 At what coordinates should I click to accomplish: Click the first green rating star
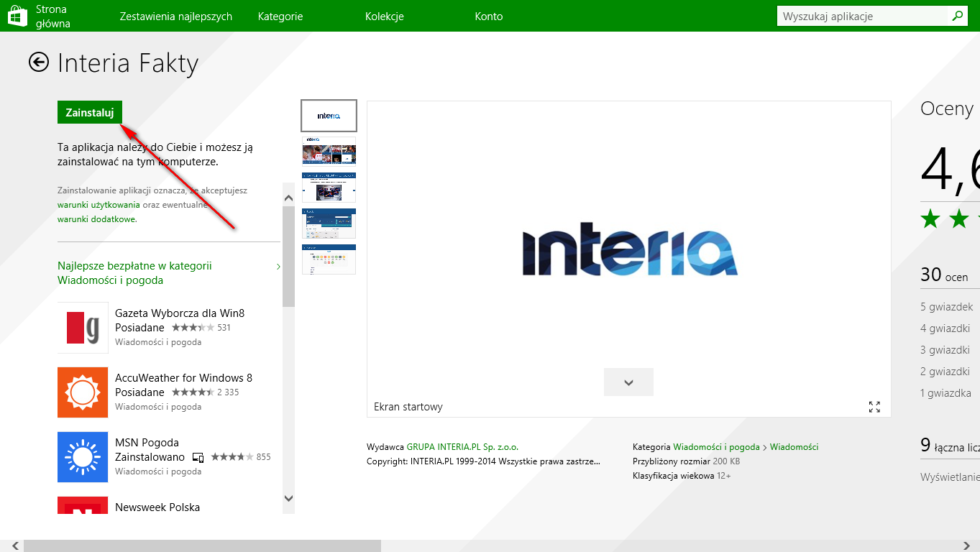930,218
